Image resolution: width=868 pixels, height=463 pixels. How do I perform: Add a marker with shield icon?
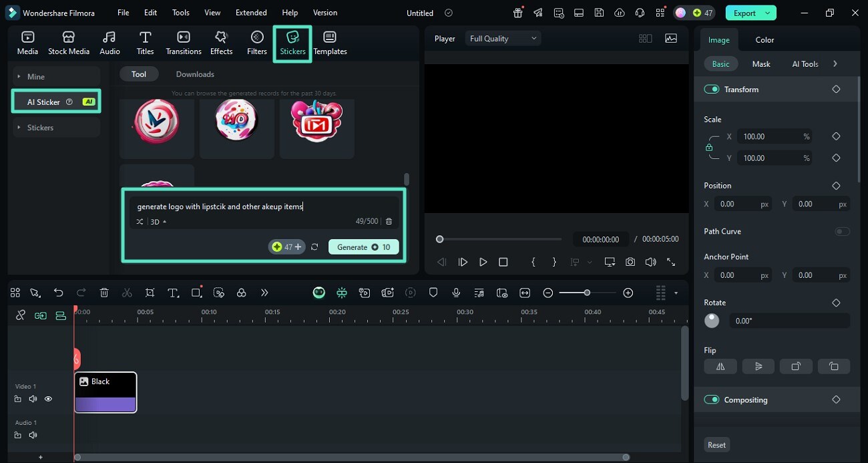(433, 293)
